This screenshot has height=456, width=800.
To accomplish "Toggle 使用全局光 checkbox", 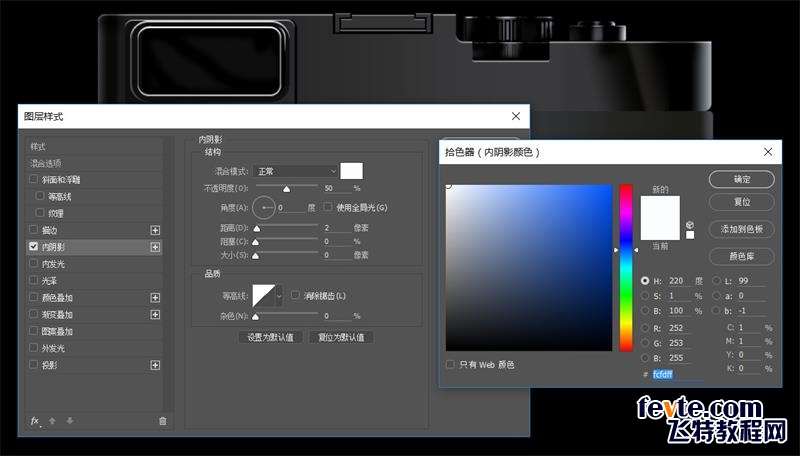I will coord(328,207).
